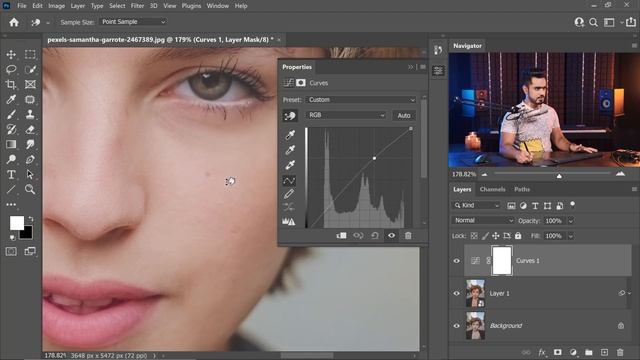Select the Brush tool

click(11, 115)
